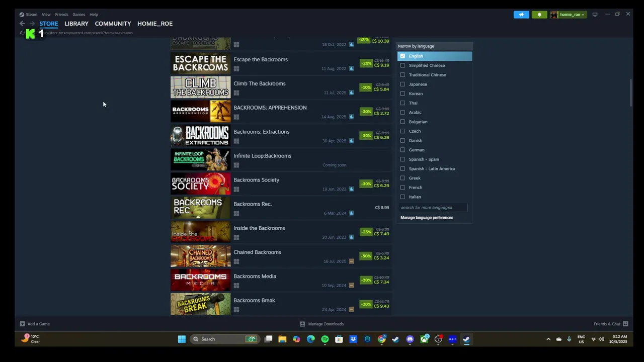
Task: Click review icon beside 11 Jul, 2025 date
Action: (351, 93)
